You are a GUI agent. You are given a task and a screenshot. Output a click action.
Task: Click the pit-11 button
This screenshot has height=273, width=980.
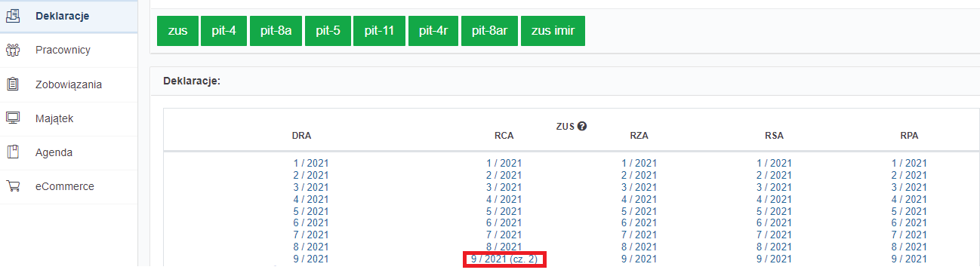pos(380,31)
